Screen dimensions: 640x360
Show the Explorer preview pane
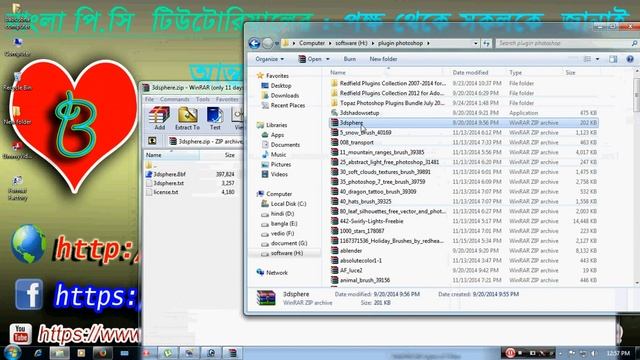tap(613, 59)
